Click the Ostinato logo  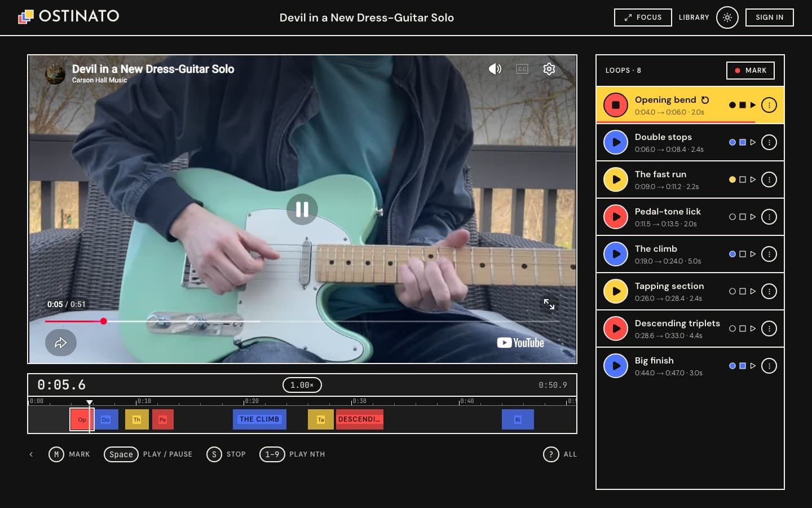[x=69, y=16]
